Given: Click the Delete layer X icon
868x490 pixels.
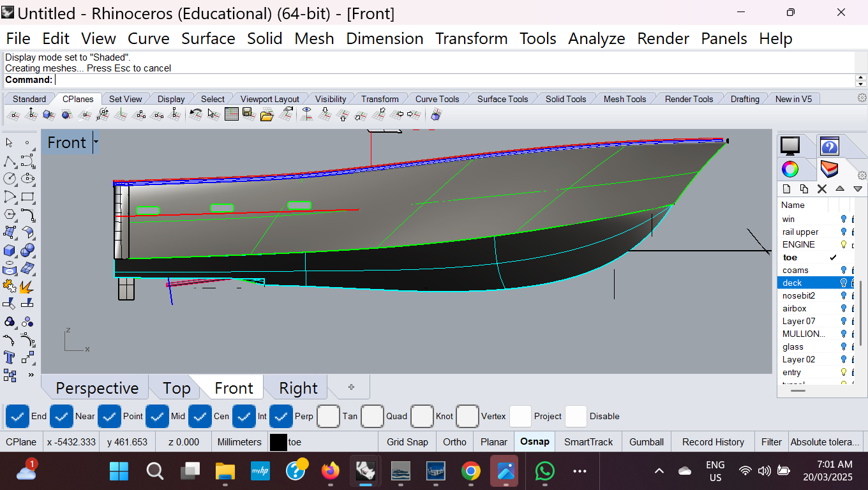Looking at the screenshot, I should [x=822, y=189].
